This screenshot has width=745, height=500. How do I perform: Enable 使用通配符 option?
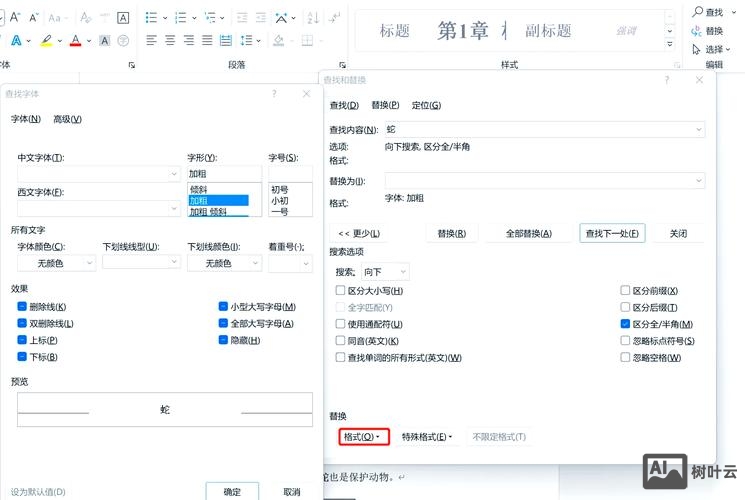click(340, 324)
